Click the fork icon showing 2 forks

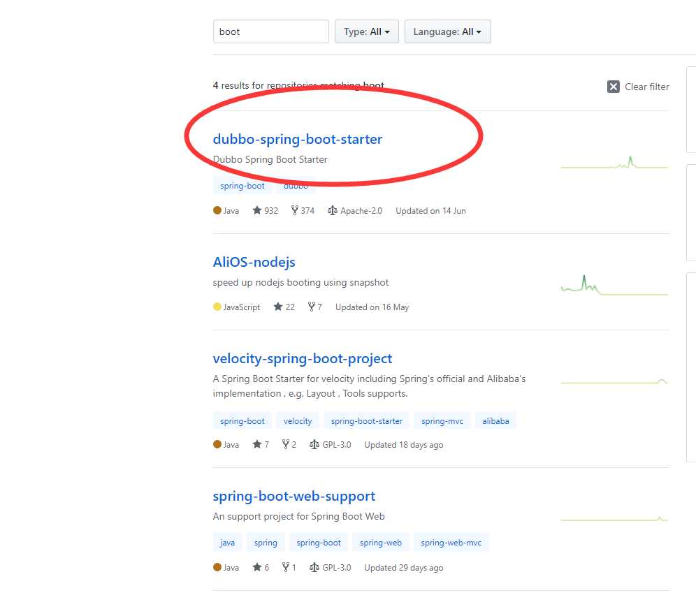coord(286,444)
